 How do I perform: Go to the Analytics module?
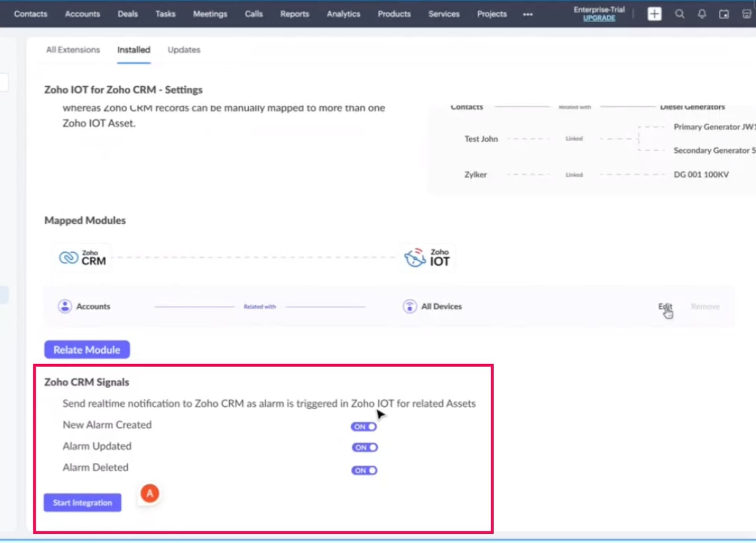point(343,14)
